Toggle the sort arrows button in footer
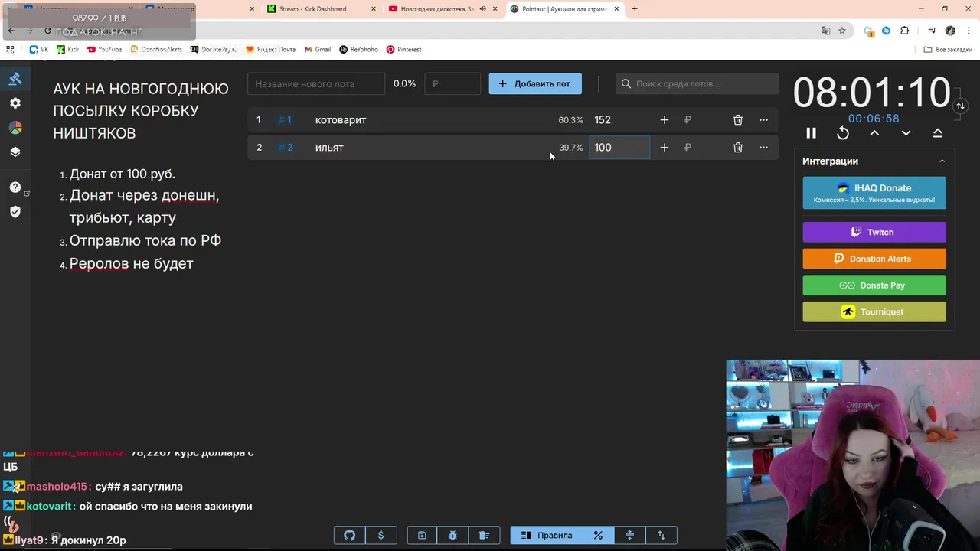The height and width of the screenshot is (551, 980). [x=661, y=536]
